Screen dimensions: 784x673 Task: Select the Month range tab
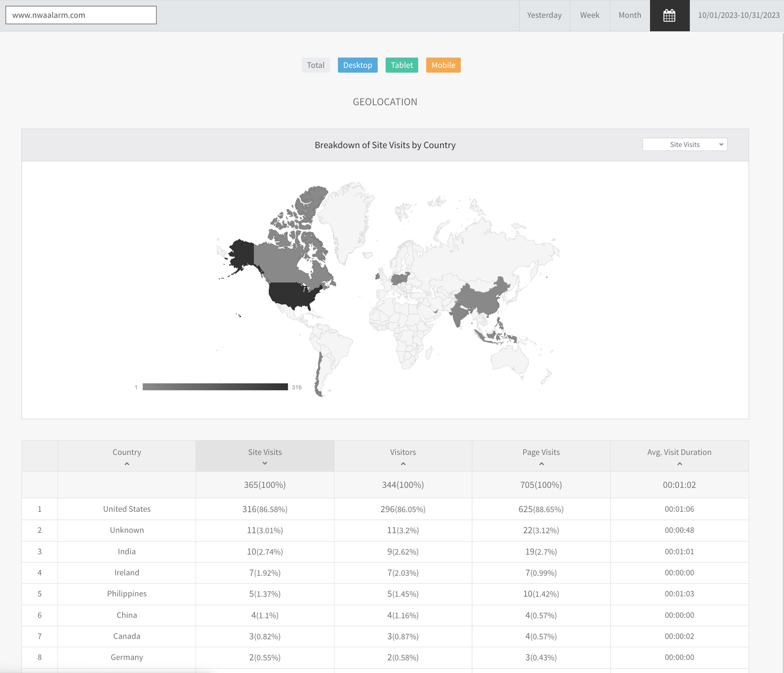click(x=629, y=16)
